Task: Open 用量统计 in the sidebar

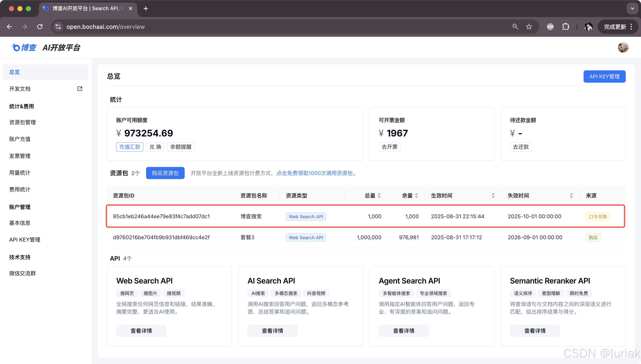Action: coord(46,173)
